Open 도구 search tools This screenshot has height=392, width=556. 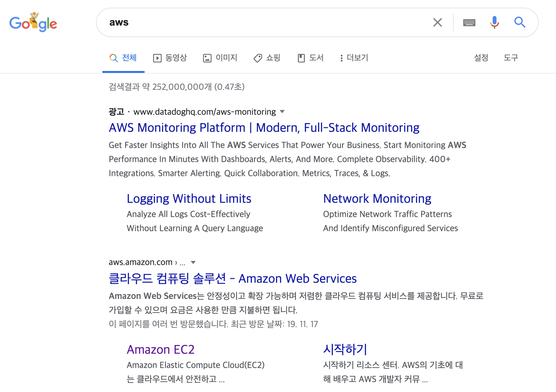(x=511, y=58)
